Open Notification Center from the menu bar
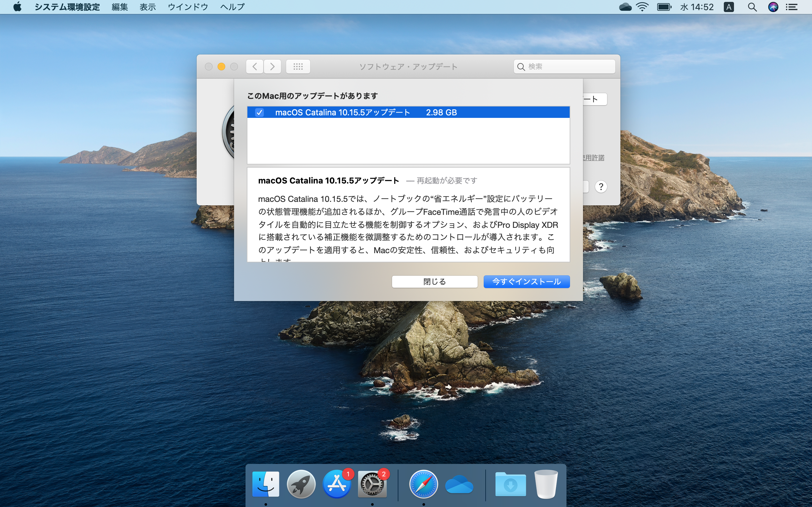 click(792, 7)
